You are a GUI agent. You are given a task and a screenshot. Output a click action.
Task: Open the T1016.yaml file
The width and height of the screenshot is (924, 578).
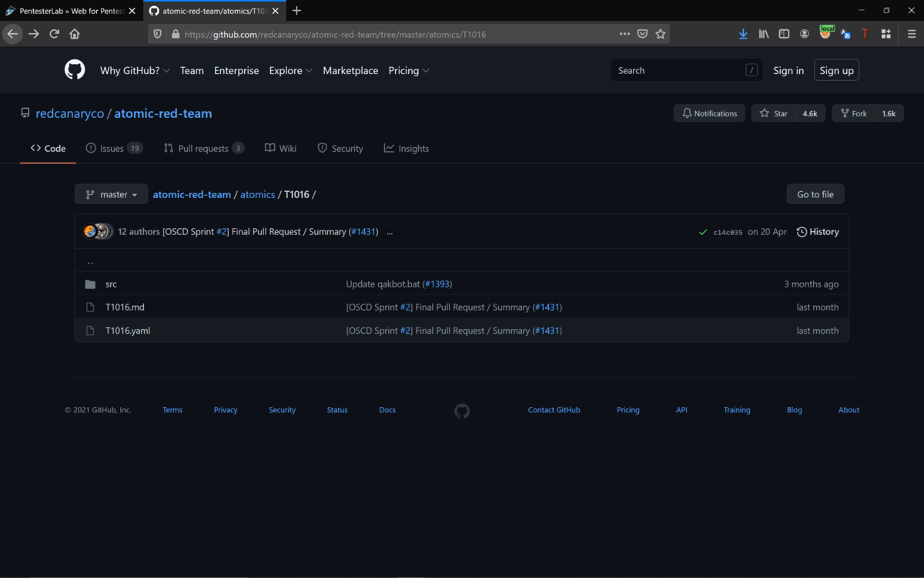click(128, 331)
